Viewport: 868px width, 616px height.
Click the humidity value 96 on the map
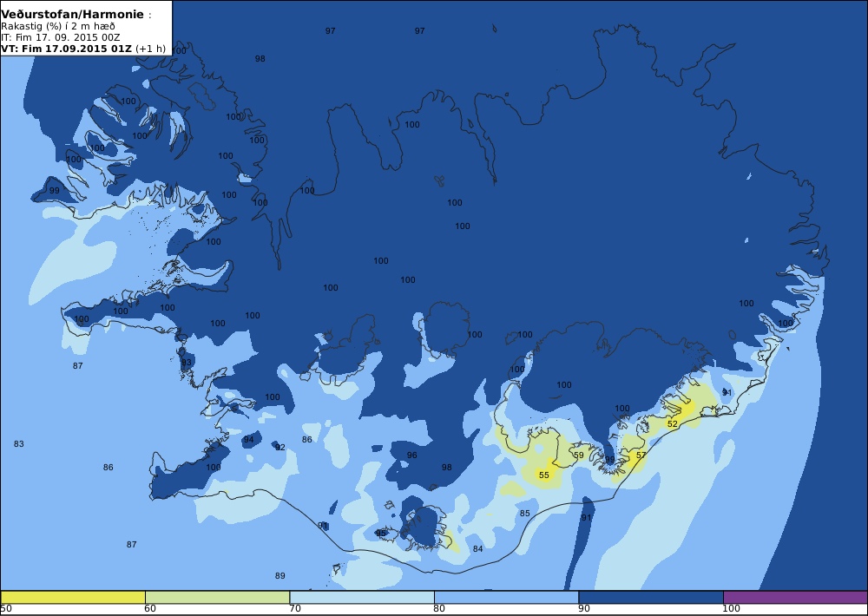point(411,455)
